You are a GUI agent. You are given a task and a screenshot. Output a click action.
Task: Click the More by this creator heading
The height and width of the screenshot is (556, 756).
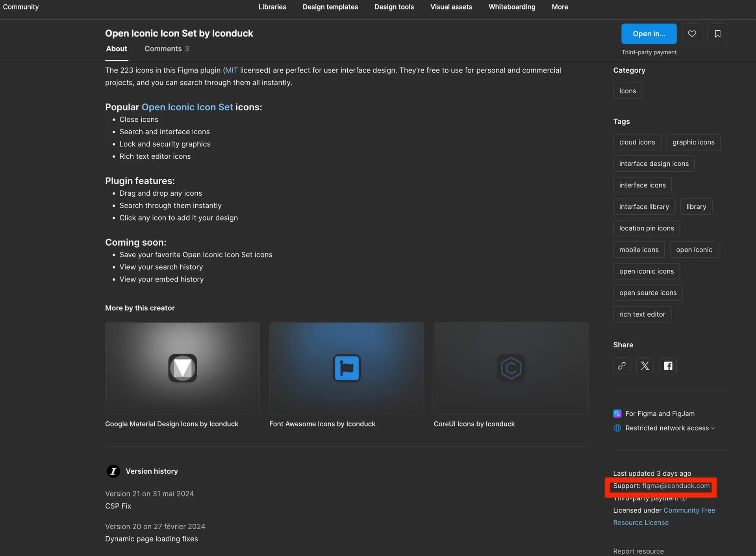140,308
